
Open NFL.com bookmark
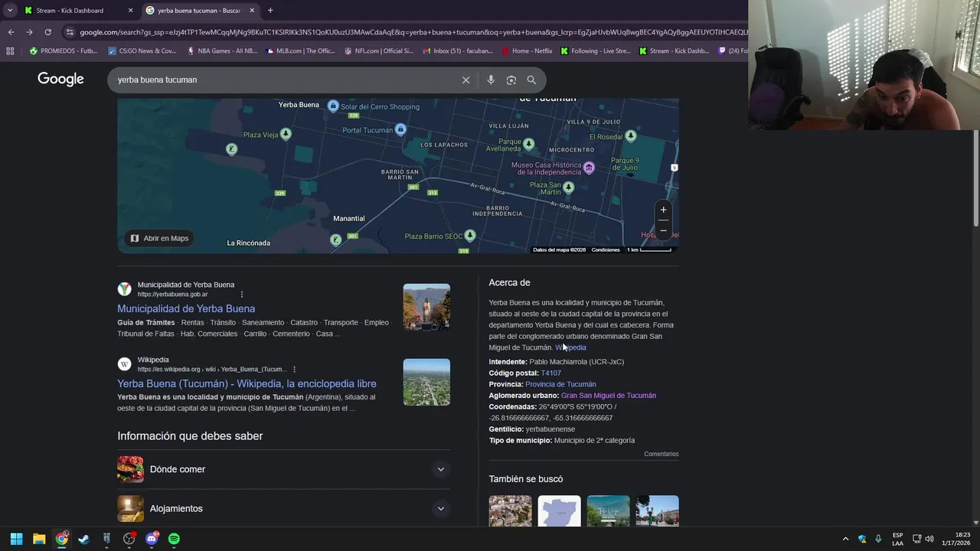[x=380, y=51]
